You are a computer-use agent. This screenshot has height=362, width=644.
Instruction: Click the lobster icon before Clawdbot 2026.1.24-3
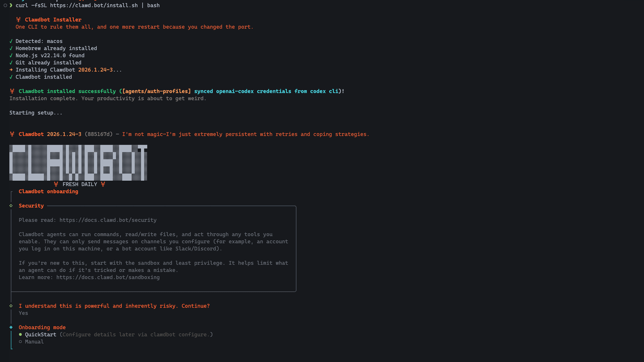pos(12,134)
